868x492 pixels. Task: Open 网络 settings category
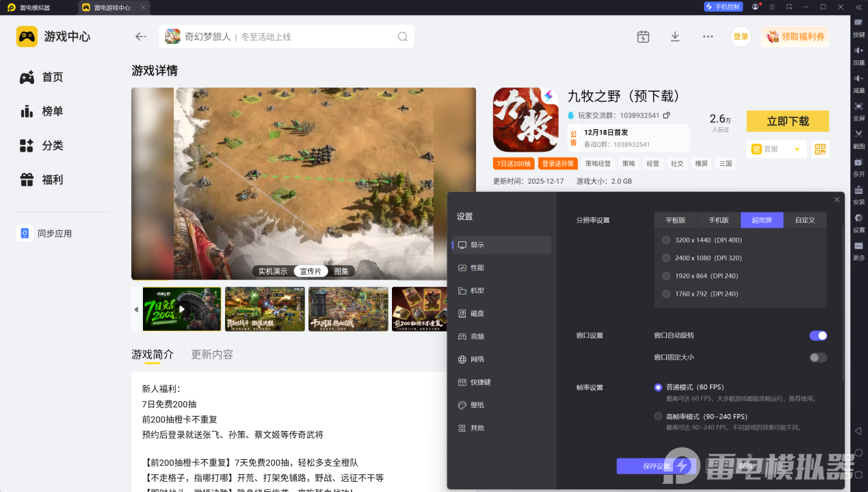501,359
